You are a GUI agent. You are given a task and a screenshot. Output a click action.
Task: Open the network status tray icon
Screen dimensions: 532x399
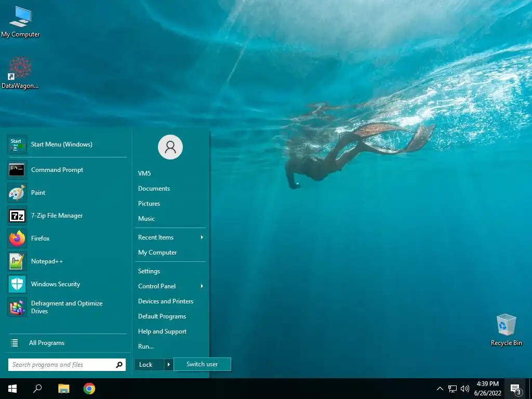coord(453,389)
